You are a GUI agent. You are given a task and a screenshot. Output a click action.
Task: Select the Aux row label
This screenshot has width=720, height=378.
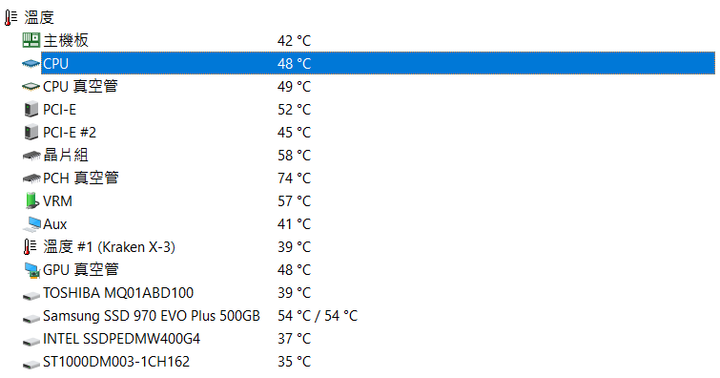(x=55, y=224)
